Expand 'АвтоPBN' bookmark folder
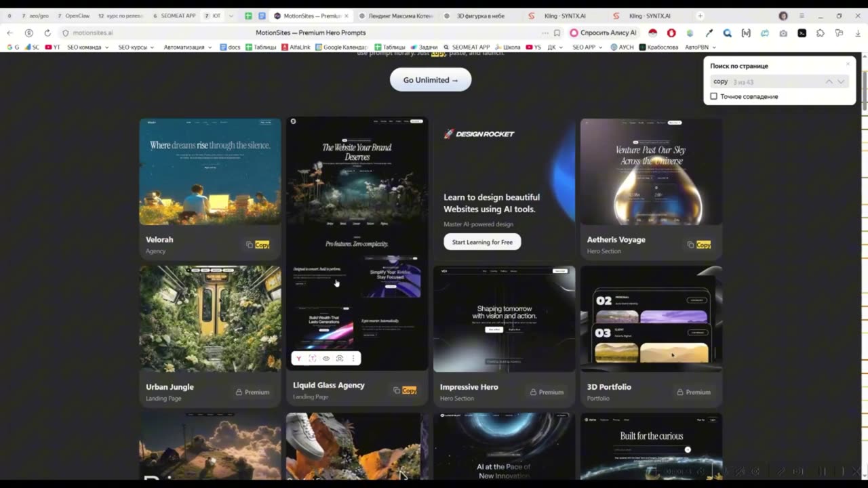Viewport: 868px width, 488px height. [701, 47]
